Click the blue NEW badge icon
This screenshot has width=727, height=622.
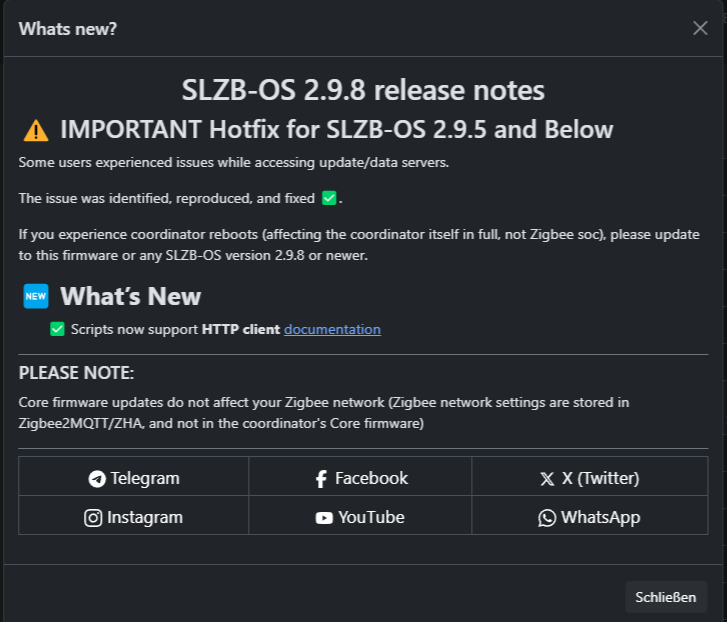(36, 296)
